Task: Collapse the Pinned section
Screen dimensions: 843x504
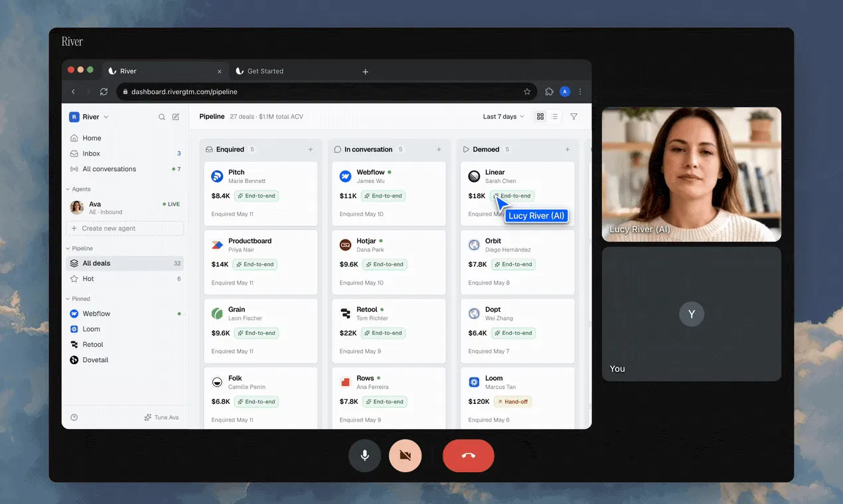Action: pyautogui.click(x=78, y=298)
